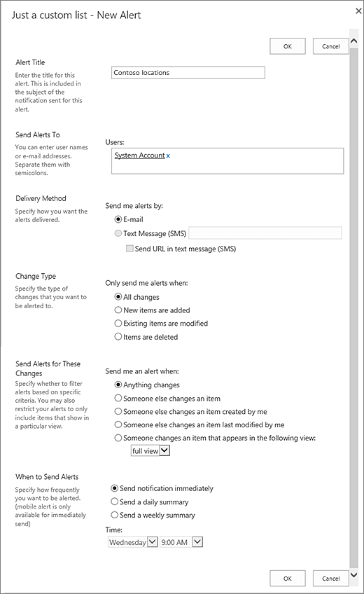Pick Someone else changes an item
Screen dimensions: 364x594
click(x=118, y=398)
